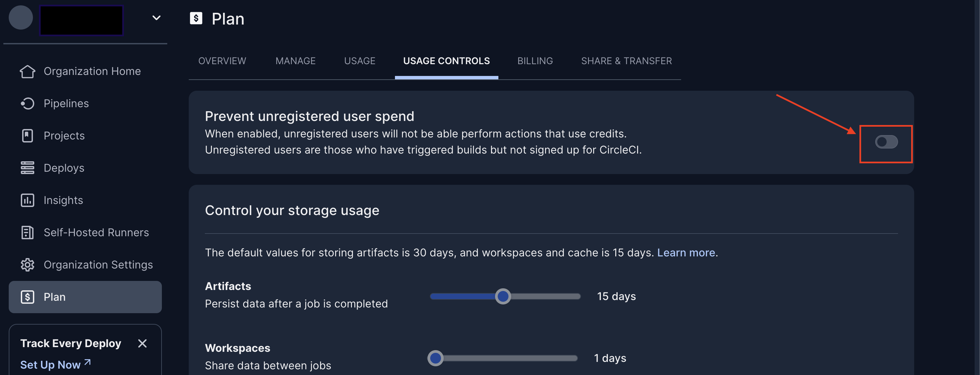Open Organization Settings in sidebar
Image resolution: width=980 pixels, height=375 pixels.
85,265
